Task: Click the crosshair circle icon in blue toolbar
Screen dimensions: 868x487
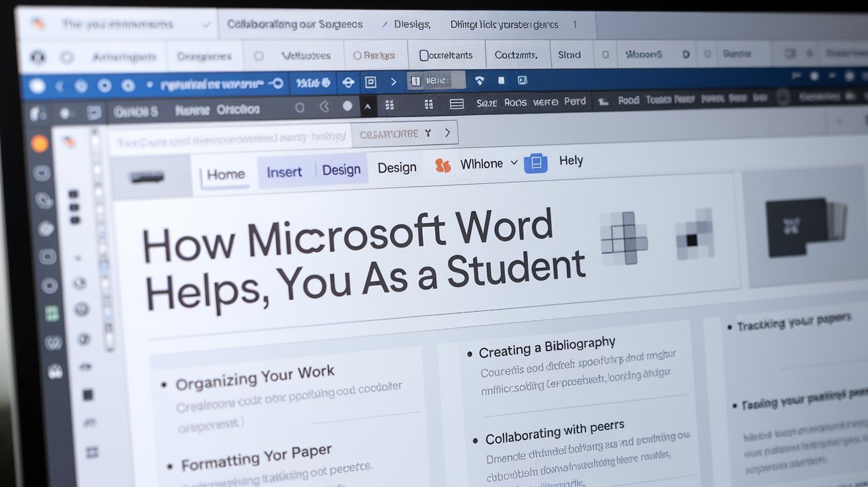Action: tap(348, 83)
